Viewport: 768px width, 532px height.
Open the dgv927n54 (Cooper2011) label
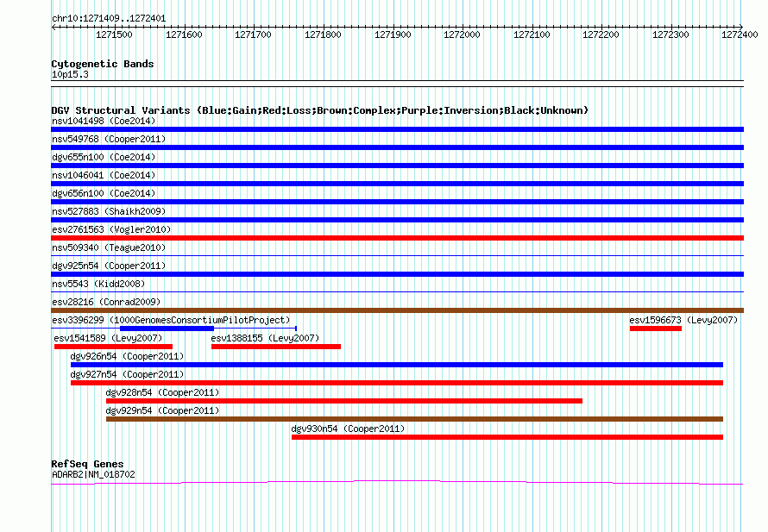tap(127, 374)
